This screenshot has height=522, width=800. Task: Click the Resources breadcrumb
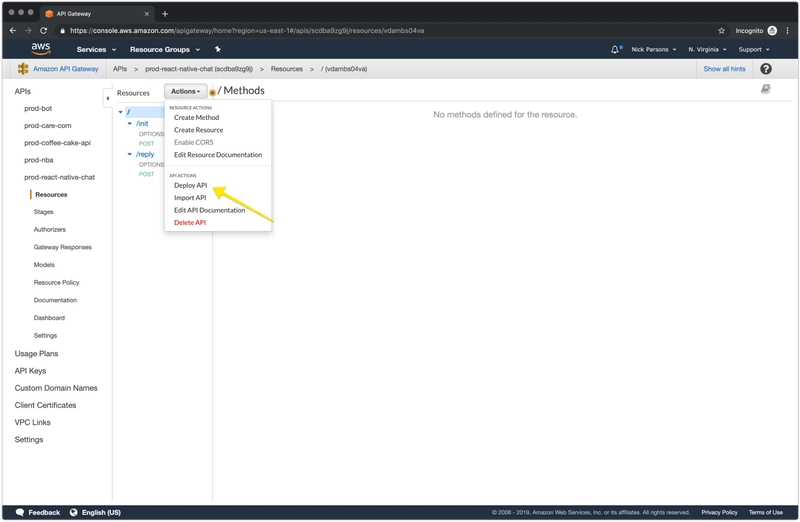tap(287, 69)
